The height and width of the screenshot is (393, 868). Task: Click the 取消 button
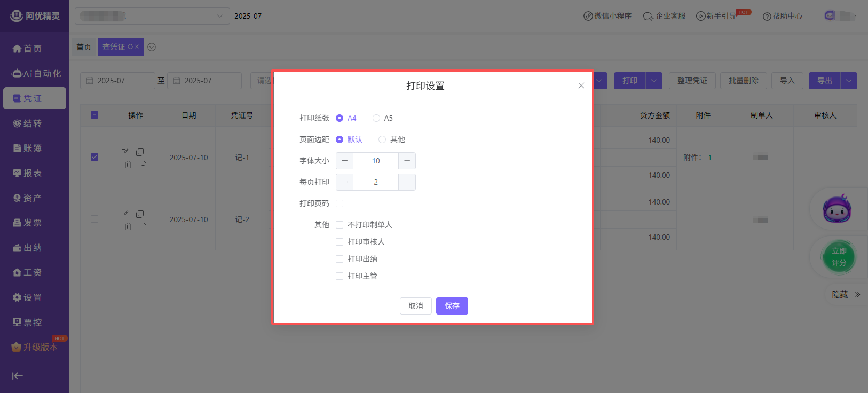pyautogui.click(x=415, y=306)
